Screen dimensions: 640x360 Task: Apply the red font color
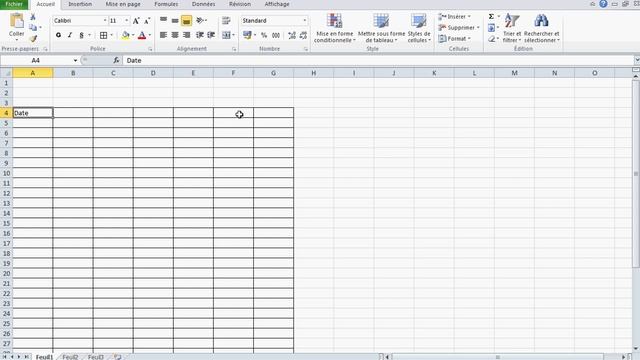[x=142, y=35]
